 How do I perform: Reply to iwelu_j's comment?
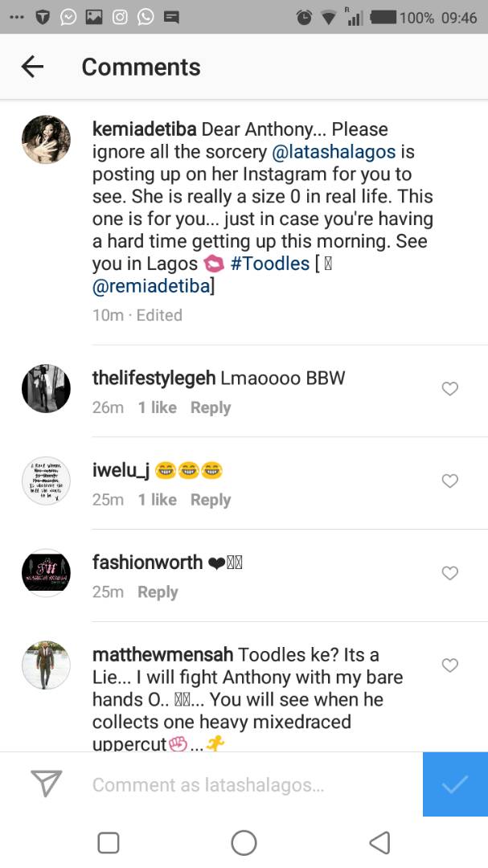pyautogui.click(x=211, y=500)
